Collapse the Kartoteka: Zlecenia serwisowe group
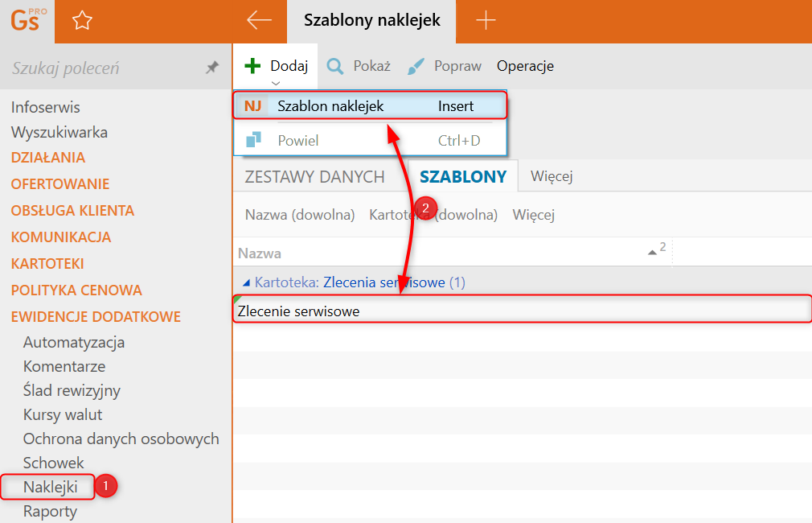The height and width of the screenshot is (523, 812). coord(246,282)
